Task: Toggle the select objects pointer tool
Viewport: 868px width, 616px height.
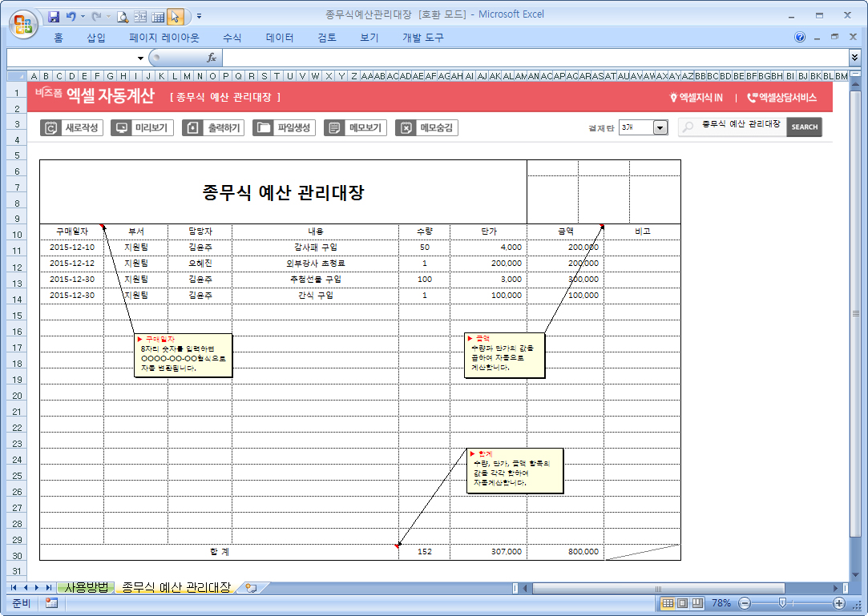Action: 175,17
